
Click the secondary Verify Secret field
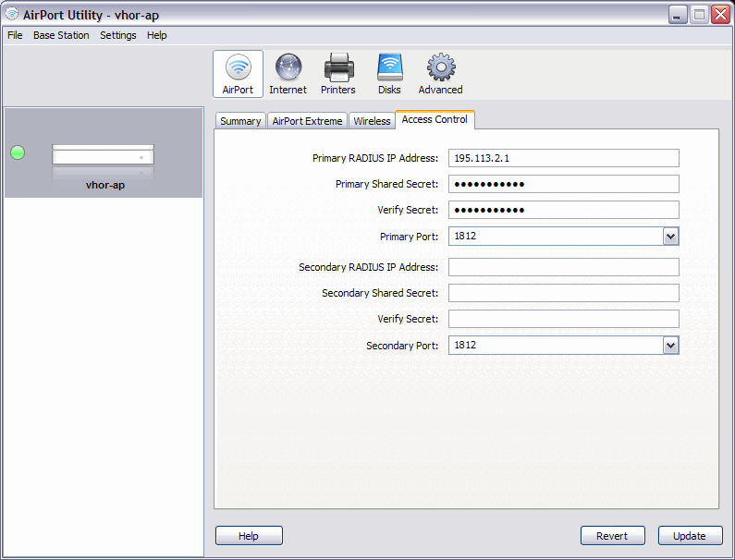click(563, 319)
